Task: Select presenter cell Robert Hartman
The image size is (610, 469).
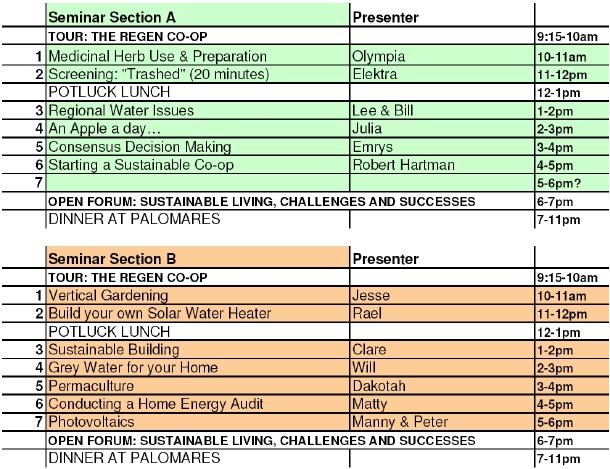Action: [x=441, y=164]
